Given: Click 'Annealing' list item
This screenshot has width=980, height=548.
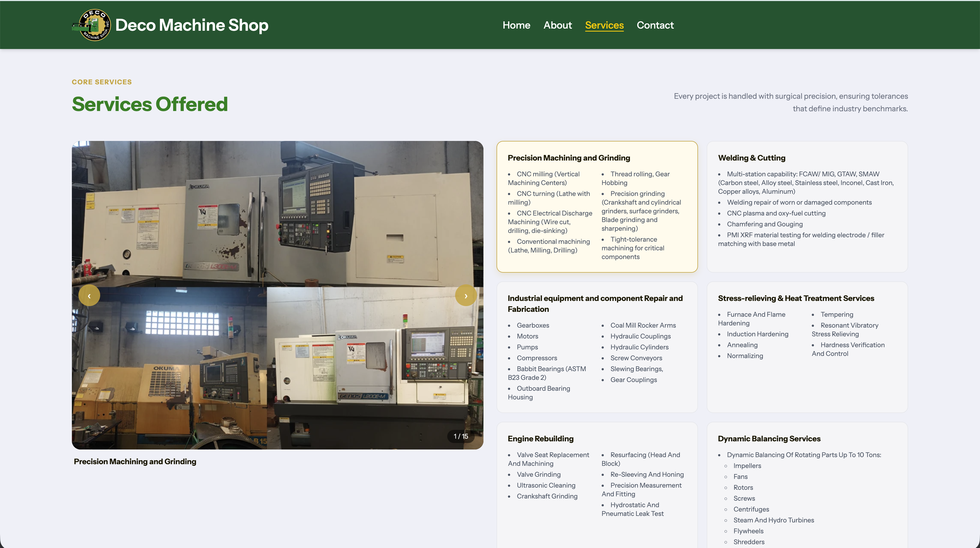Looking at the screenshot, I should tap(742, 345).
